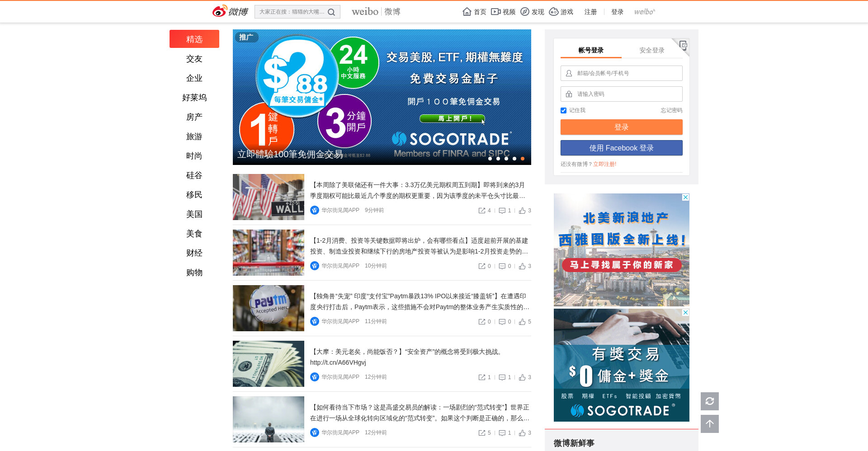Like the 范式转变 post
Image resolution: width=868 pixels, height=451 pixels.
point(522,433)
